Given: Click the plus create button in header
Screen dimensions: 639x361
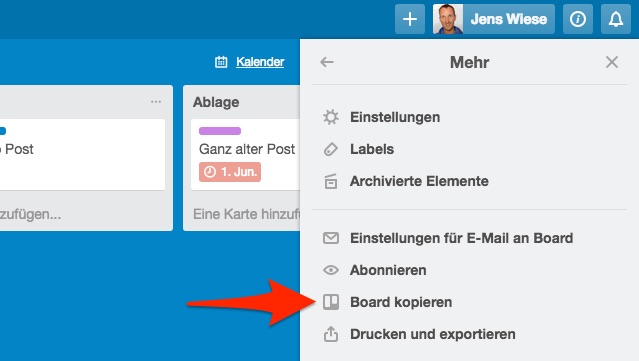Looking at the screenshot, I should [410, 19].
